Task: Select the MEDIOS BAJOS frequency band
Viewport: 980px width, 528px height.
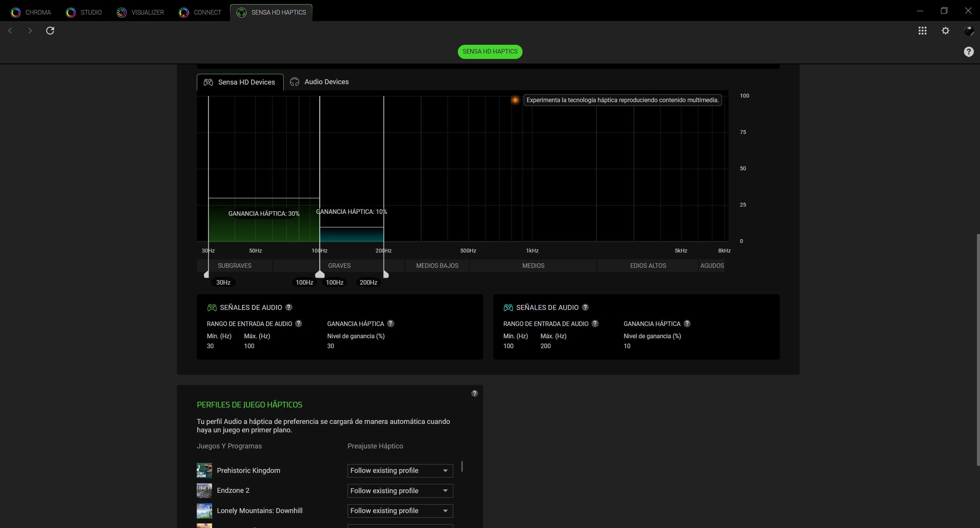Action: pos(437,266)
